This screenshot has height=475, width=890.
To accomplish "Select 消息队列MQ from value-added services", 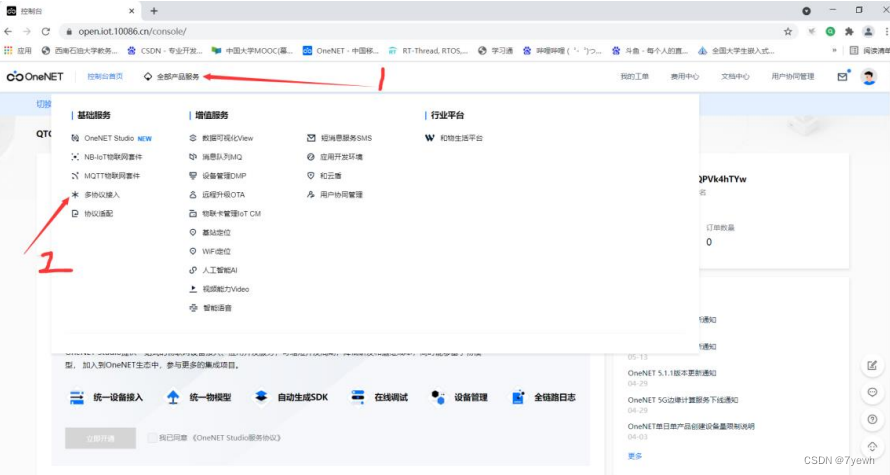I will coord(216,157).
